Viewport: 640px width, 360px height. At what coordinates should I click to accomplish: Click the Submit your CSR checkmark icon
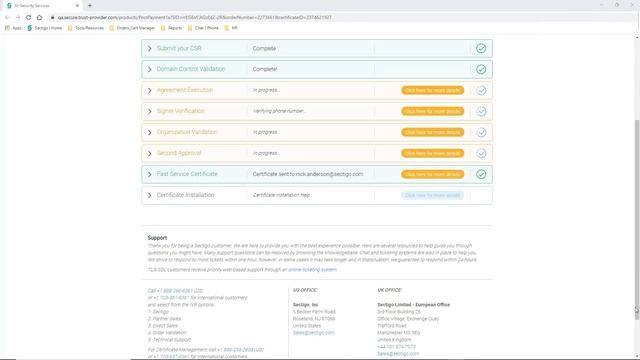click(x=481, y=48)
